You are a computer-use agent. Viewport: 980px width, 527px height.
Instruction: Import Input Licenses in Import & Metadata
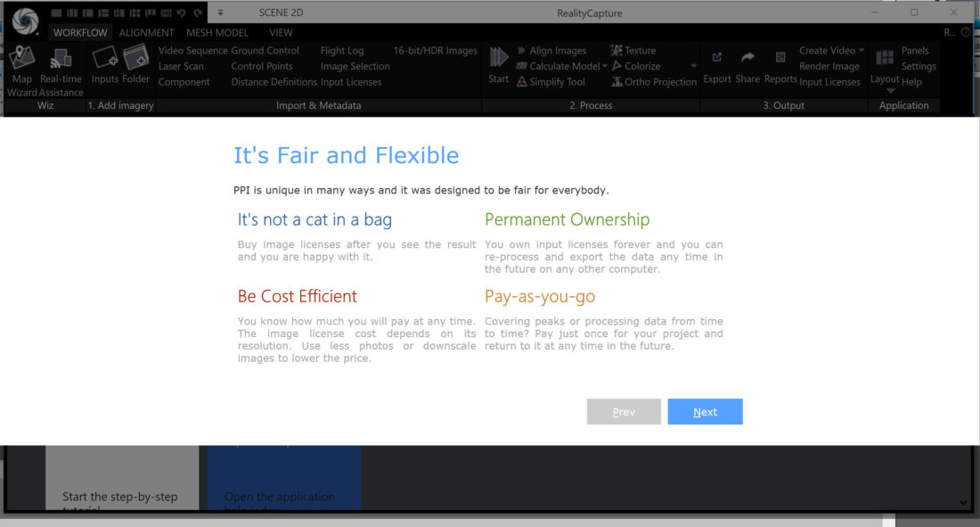(351, 82)
